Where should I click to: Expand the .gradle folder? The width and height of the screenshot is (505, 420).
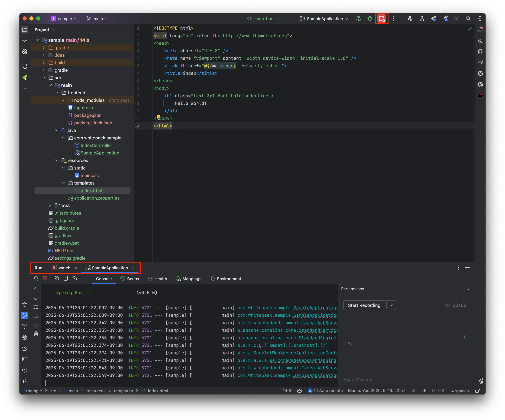click(44, 48)
